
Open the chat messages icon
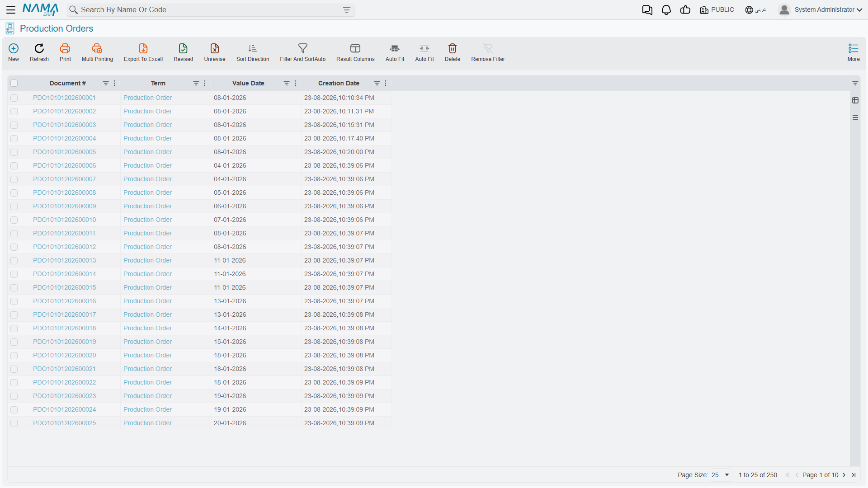click(x=647, y=10)
